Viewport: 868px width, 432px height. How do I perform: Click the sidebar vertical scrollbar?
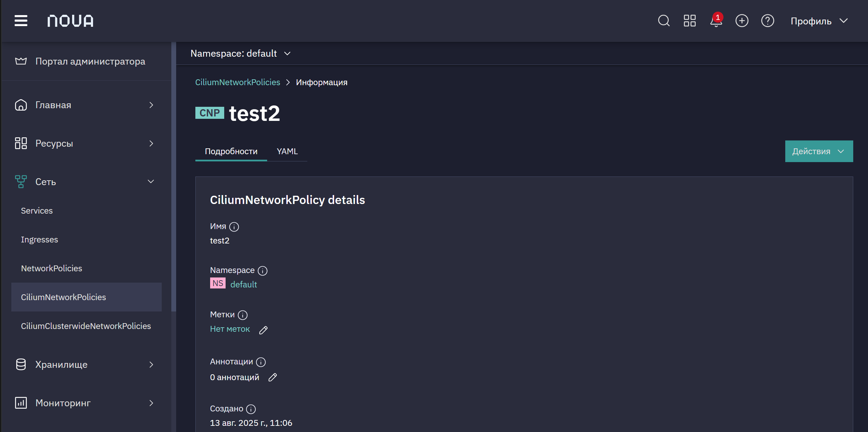174,177
